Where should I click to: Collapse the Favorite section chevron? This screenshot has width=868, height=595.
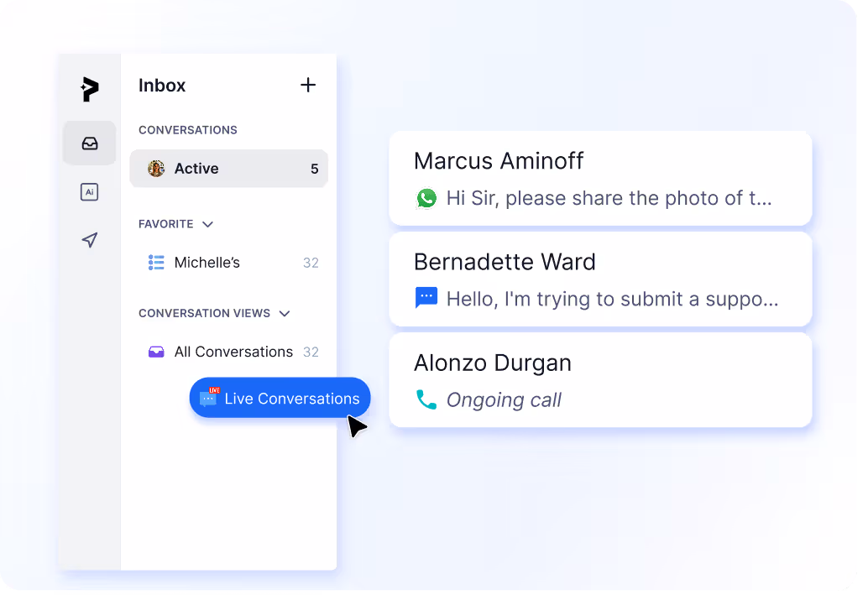[x=207, y=224]
